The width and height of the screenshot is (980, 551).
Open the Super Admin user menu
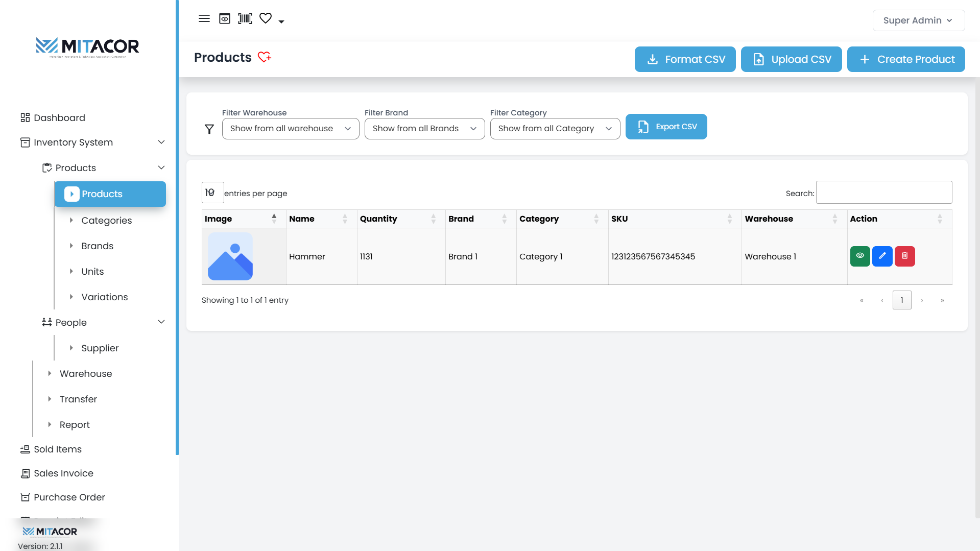click(918, 20)
